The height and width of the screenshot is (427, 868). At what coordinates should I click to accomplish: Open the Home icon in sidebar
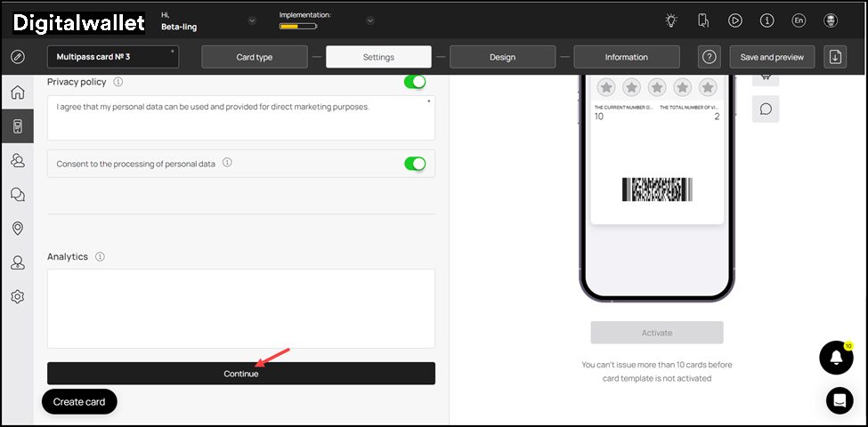point(18,93)
